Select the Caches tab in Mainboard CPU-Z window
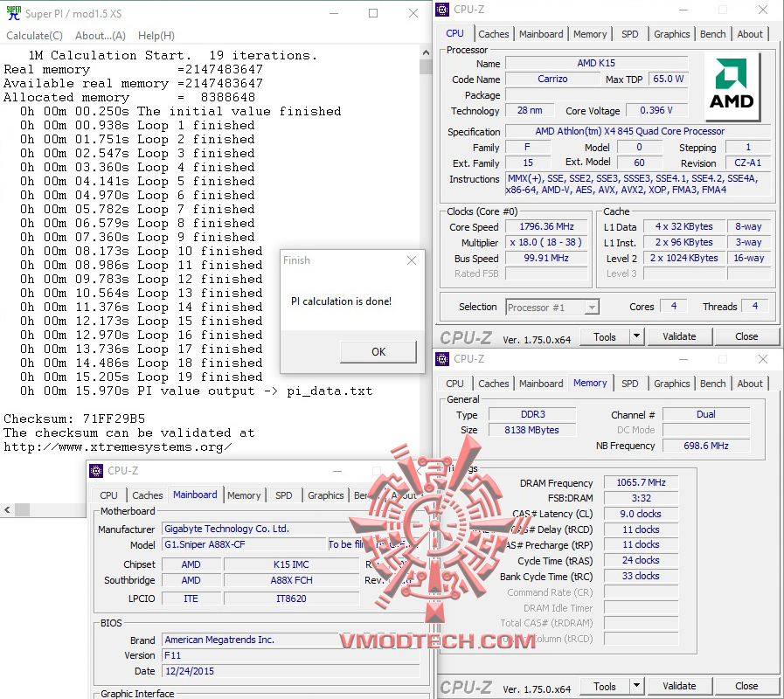This screenshot has width=784, height=699. [148, 495]
